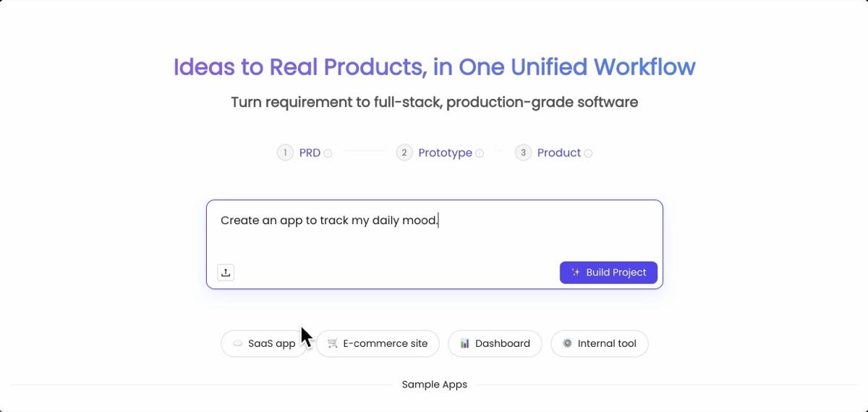This screenshot has width=868, height=412.
Task: Click the gear icon on Internal tool chip
Action: coord(567,343)
